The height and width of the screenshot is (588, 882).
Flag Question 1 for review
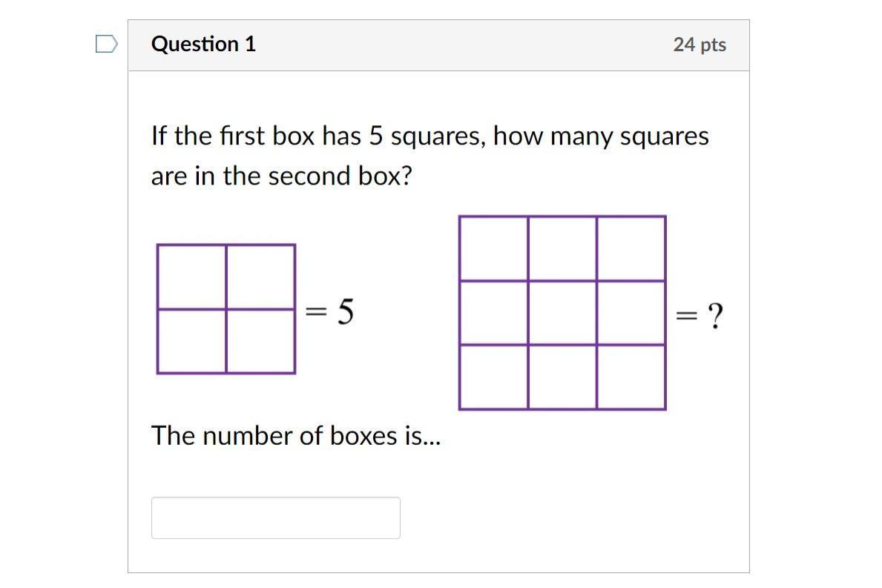tap(106, 44)
